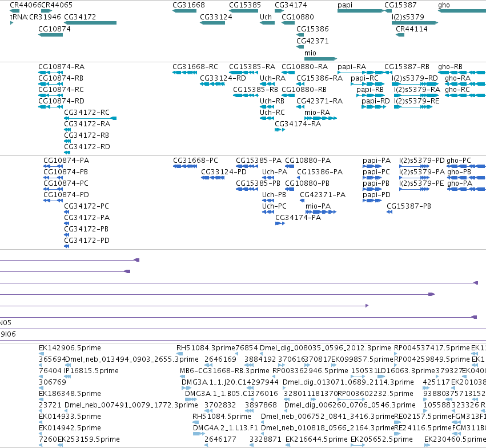The image size is (486, 448).
Task: Click transcript CG15385-RB
Action: click(255, 90)
